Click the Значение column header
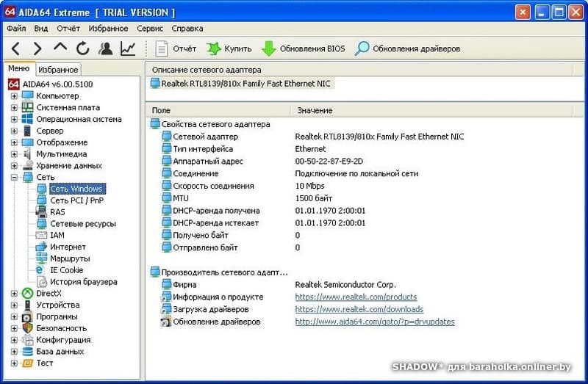This screenshot has width=588, height=384. tap(432, 111)
